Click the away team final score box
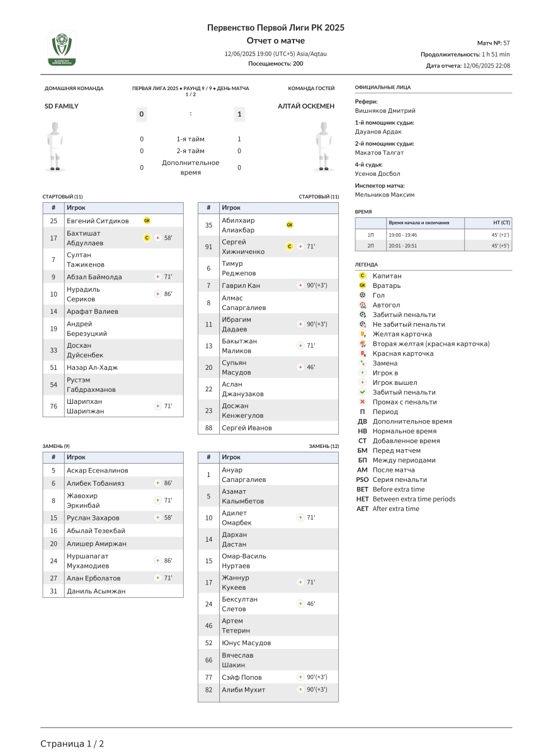 point(239,114)
